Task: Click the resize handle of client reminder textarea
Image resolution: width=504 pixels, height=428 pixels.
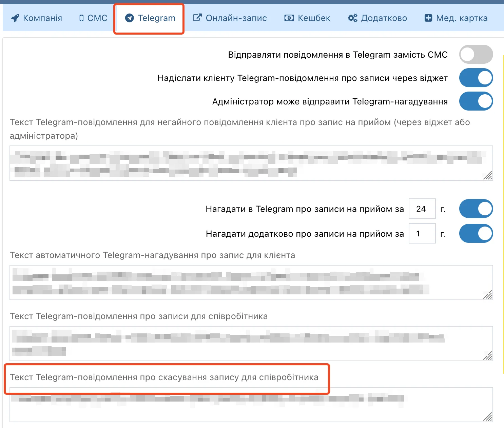Action: (x=488, y=295)
